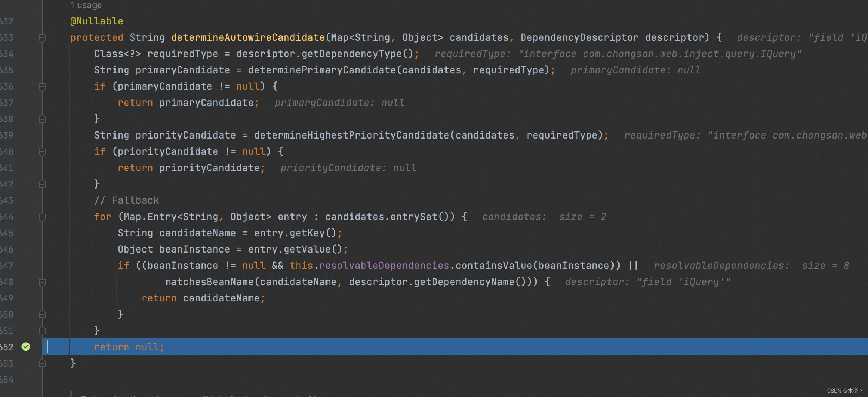Click 'descriptor.getDependencyType()' call
Screen dimensions: 868x397
coord(325,54)
